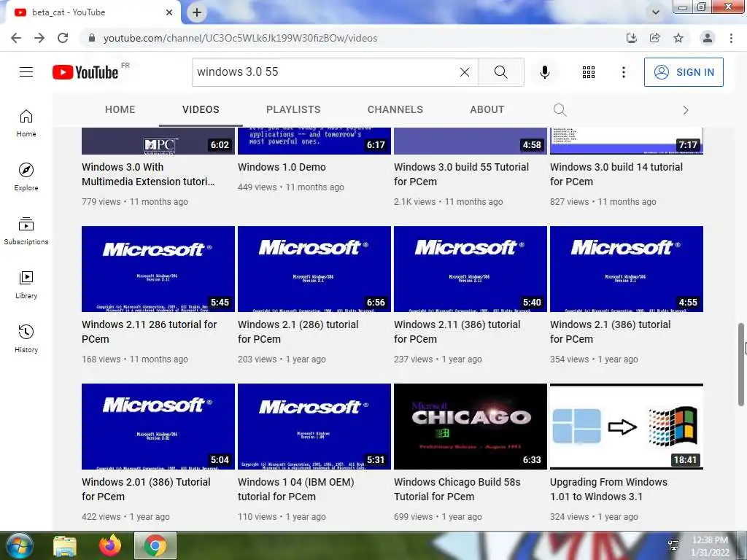Open Windows 1.0 Demo video title

pyautogui.click(x=282, y=167)
